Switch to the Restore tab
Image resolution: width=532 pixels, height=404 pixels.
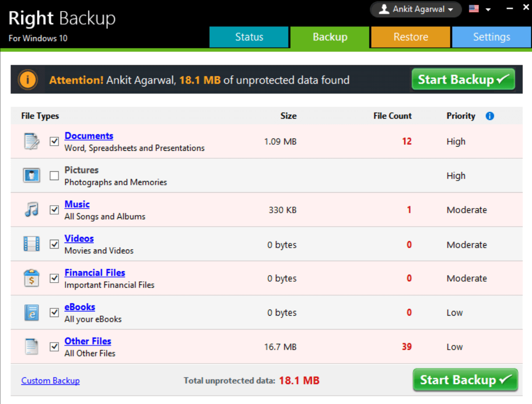click(x=410, y=37)
